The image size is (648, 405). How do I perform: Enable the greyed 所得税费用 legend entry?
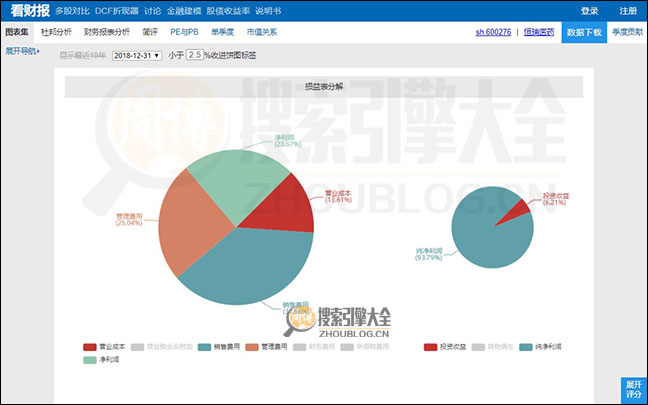(x=364, y=347)
